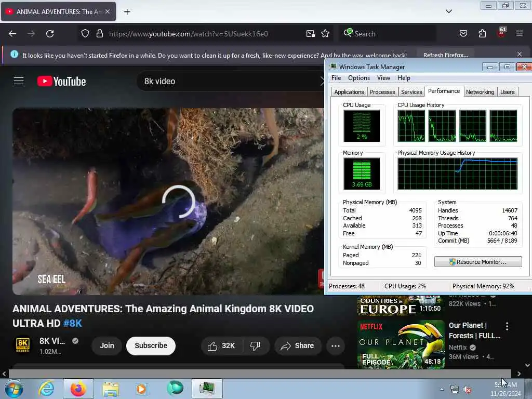Open the Windows Start orb
This screenshot has height=399, width=532.
pos(14,389)
